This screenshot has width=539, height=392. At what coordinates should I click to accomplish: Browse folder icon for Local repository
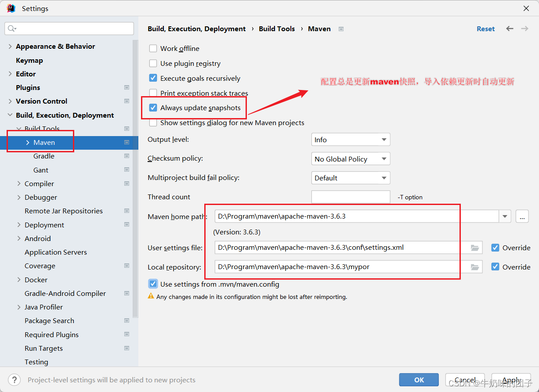(474, 267)
